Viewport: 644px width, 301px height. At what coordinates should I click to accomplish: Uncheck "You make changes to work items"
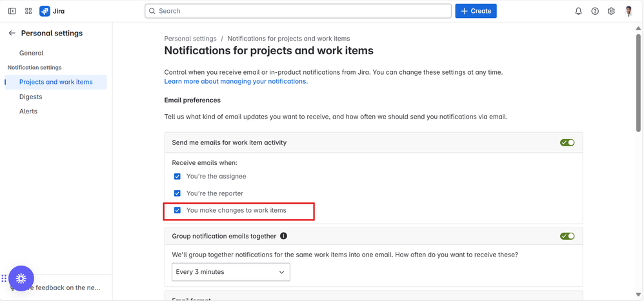[177, 210]
